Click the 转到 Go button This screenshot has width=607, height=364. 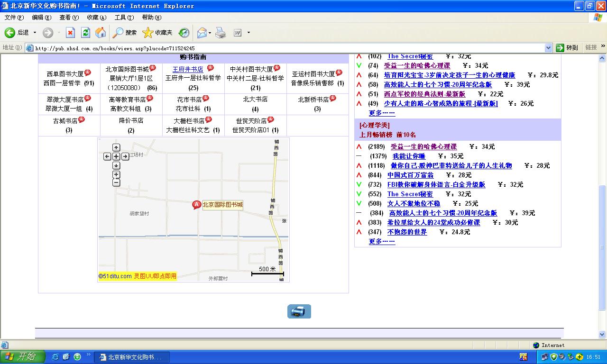click(x=567, y=47)
